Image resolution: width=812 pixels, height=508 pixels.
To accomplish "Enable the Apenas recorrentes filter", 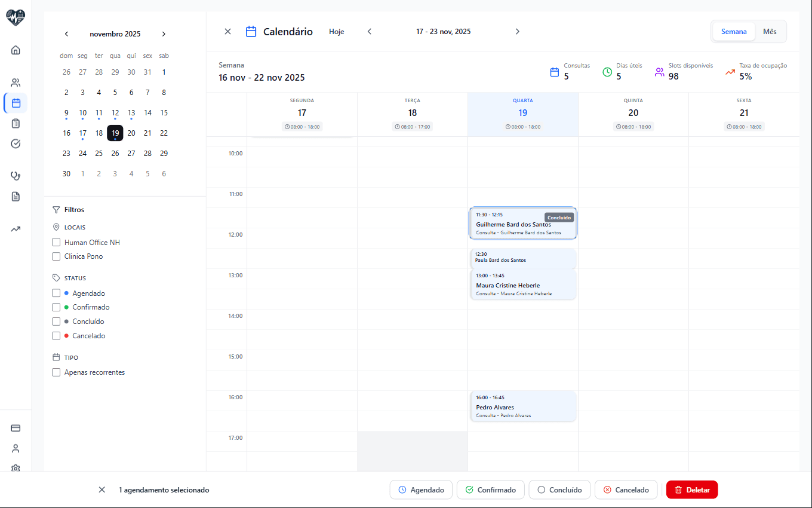I will [x=56, y=372].
